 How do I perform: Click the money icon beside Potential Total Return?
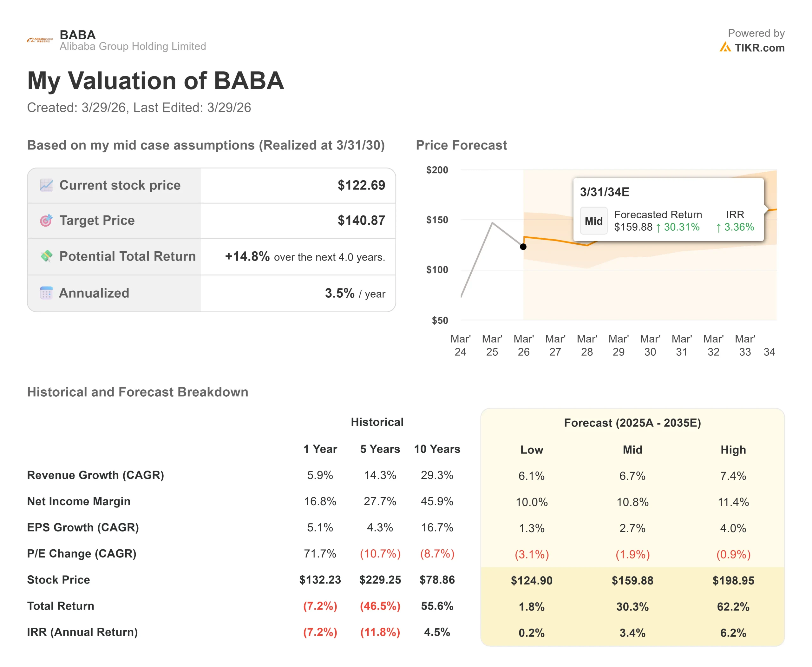pos(47,256)
